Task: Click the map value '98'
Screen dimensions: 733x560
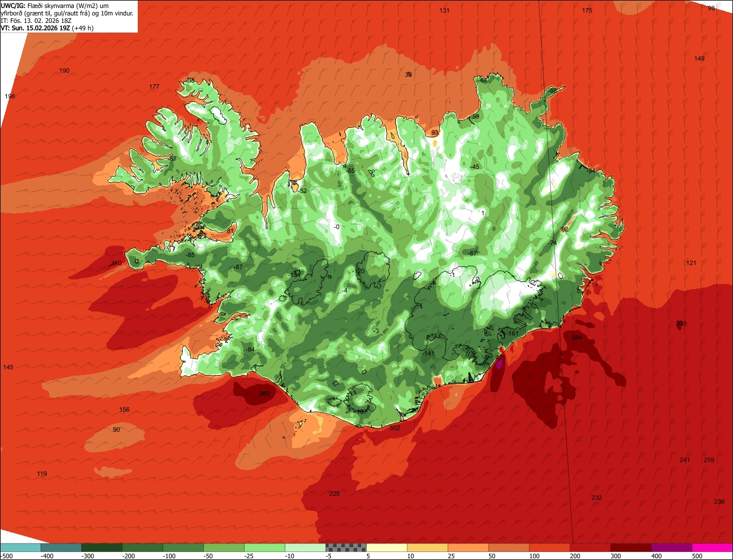Action: (711, 8)
